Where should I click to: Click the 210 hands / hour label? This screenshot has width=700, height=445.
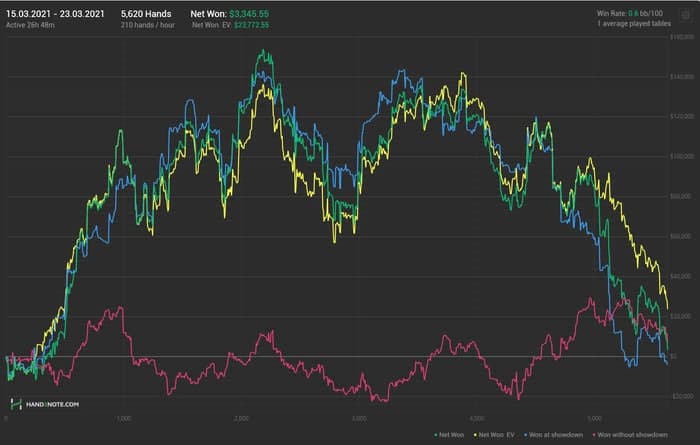(x=147, y=23)
